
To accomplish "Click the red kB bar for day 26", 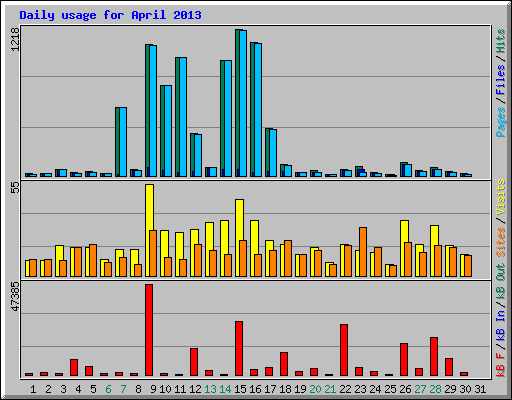I will [x=404, y=359].
